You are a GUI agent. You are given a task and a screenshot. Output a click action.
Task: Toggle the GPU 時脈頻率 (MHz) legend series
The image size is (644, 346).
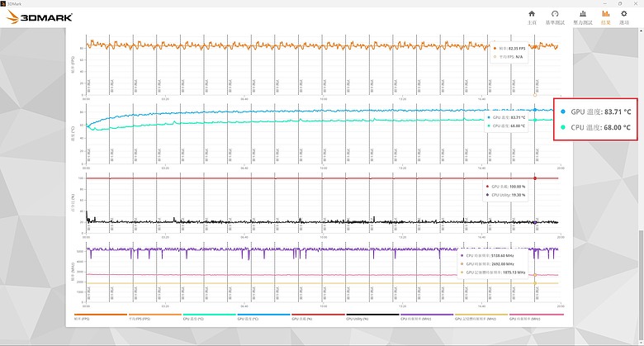(x=537, y=317)
